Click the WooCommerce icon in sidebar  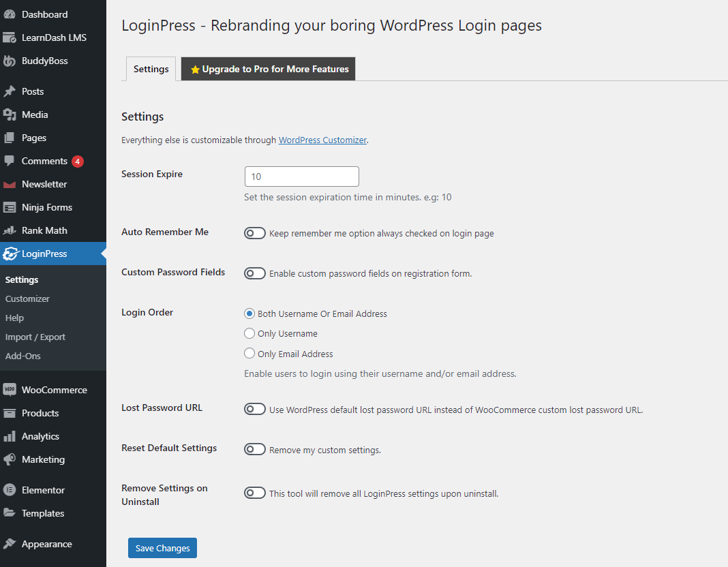click(x=10, y=390)
